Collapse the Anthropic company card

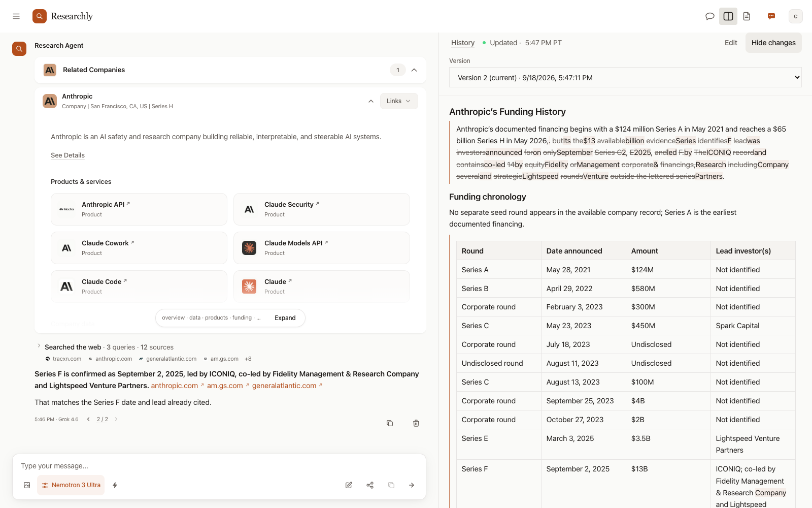[371, 101]
